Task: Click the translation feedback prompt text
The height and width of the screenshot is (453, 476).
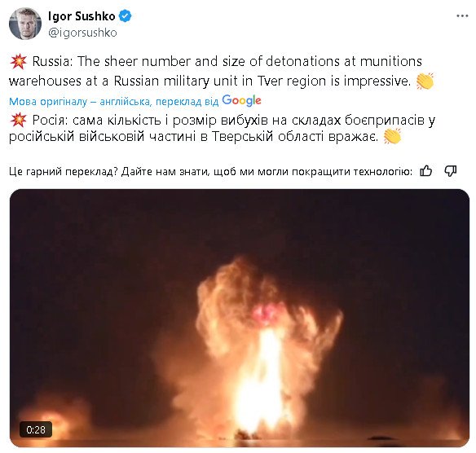Action: tap(210, 172)
